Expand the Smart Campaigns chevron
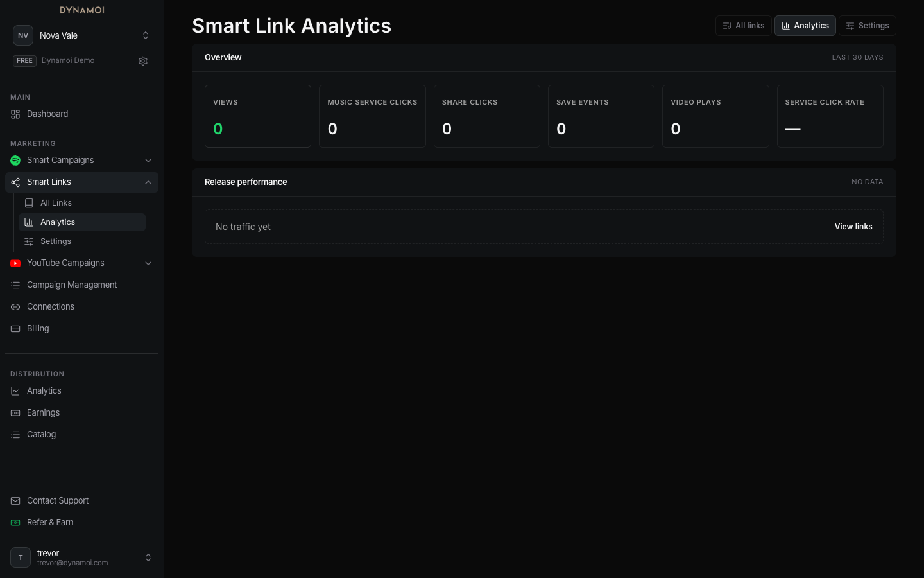Image resolution: width=924 pixels, height=578 pixels. click(x=148, y=161)
